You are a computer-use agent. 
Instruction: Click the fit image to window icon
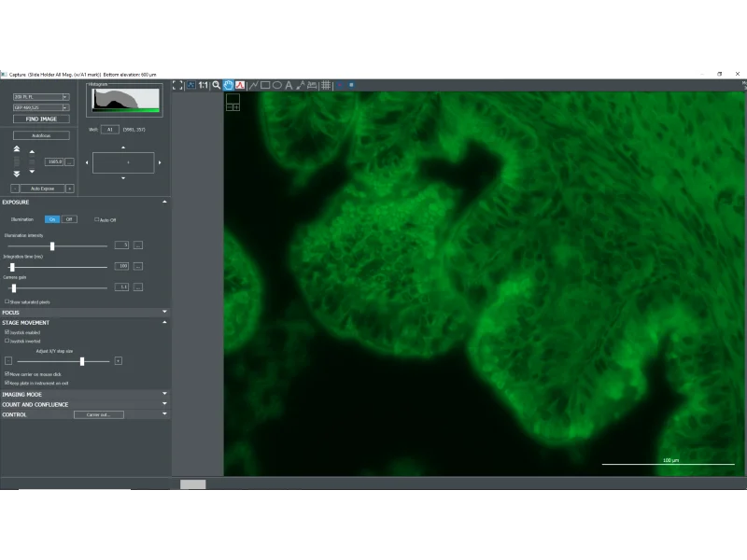click(191, 85)
